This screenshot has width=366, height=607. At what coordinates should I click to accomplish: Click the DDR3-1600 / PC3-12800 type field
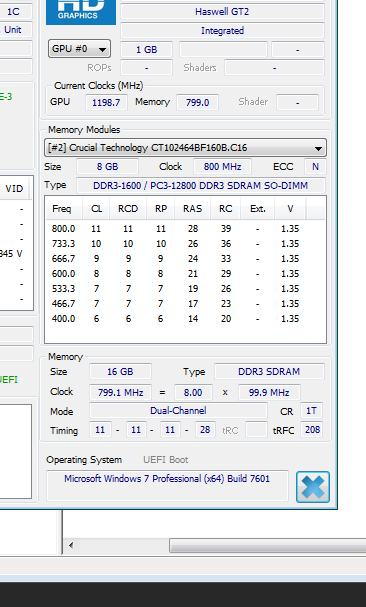tap(201, 185)
